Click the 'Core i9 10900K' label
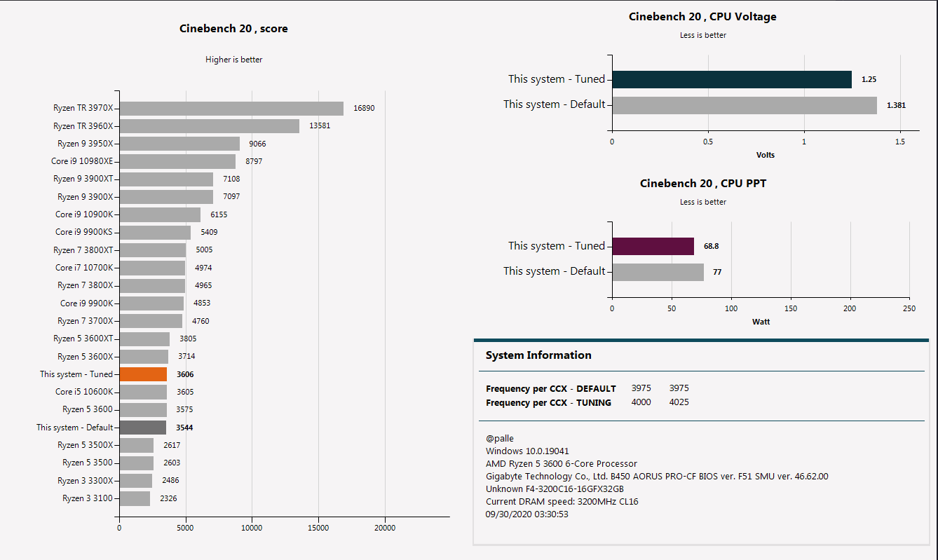 pos(84,214)
